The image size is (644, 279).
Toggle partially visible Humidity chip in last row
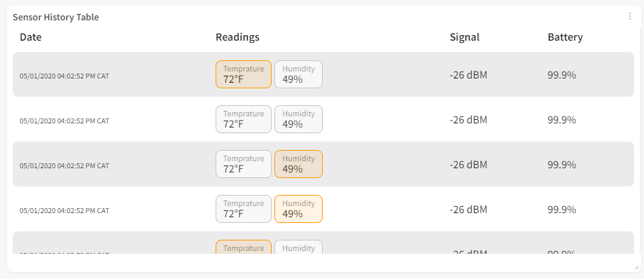click(299, 247)
